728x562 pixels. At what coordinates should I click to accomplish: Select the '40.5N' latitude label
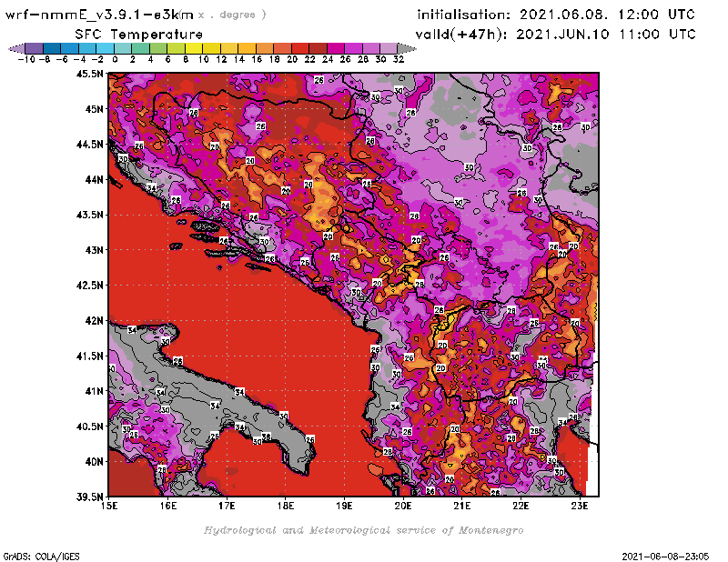(x=89, y=427)
